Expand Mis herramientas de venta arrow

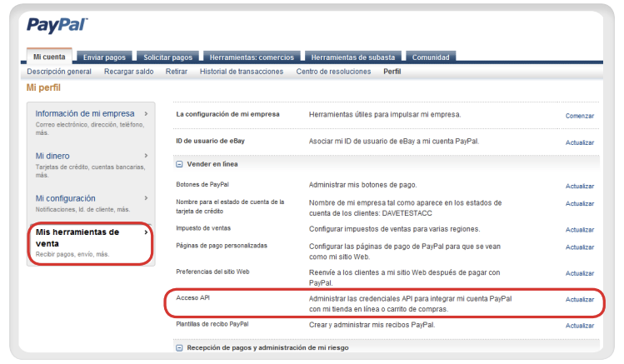146,232
